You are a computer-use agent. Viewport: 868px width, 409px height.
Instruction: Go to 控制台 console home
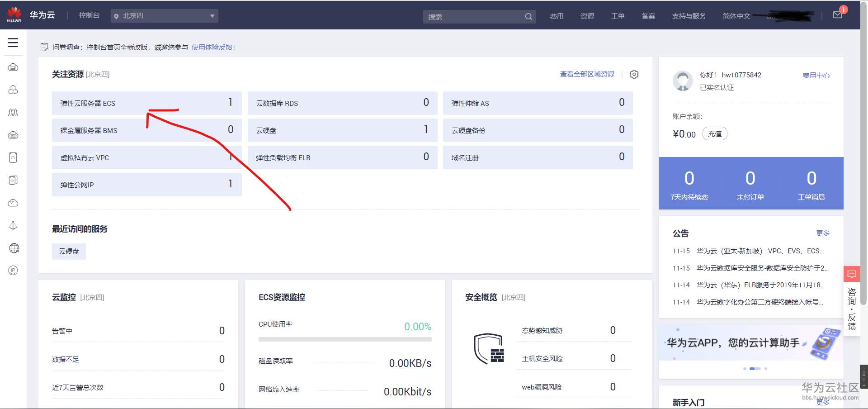coord(89,15)
